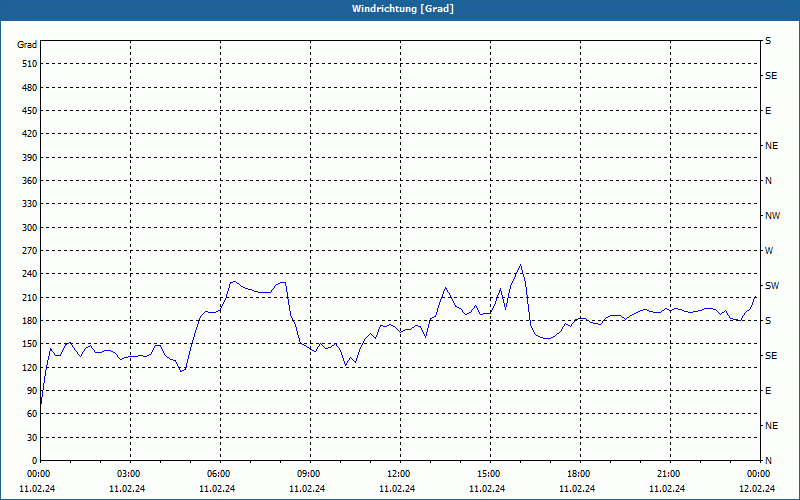The image size is (800, 500).
Task: Select the 360 y-axis value
Action: click(30, 181)
